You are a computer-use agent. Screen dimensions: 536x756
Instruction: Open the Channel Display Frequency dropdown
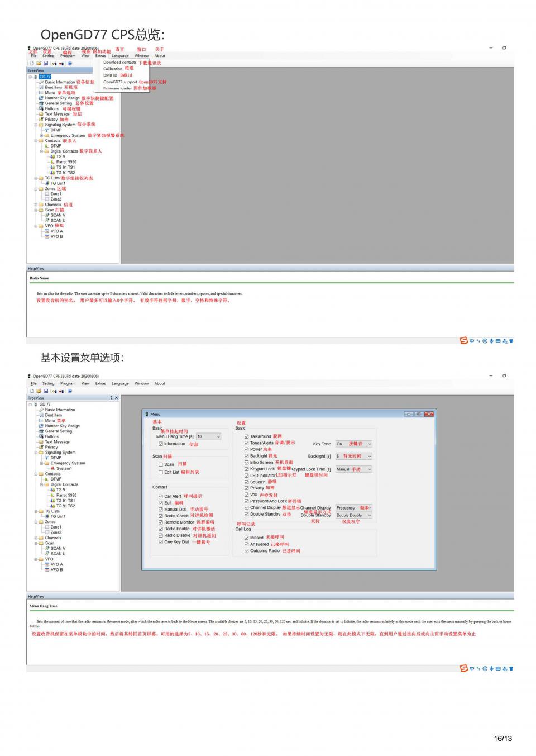click(x=369, y=508)
